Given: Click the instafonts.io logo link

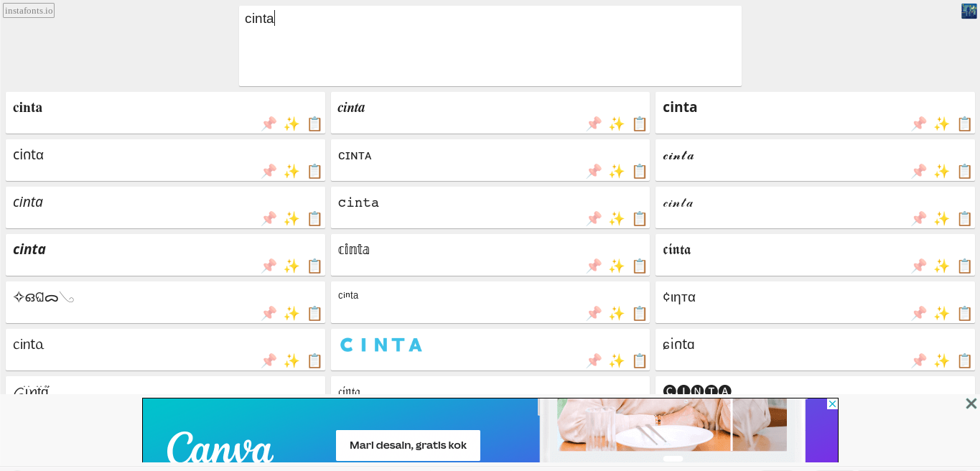Looking at the screenshot, I should pos(29,11).
